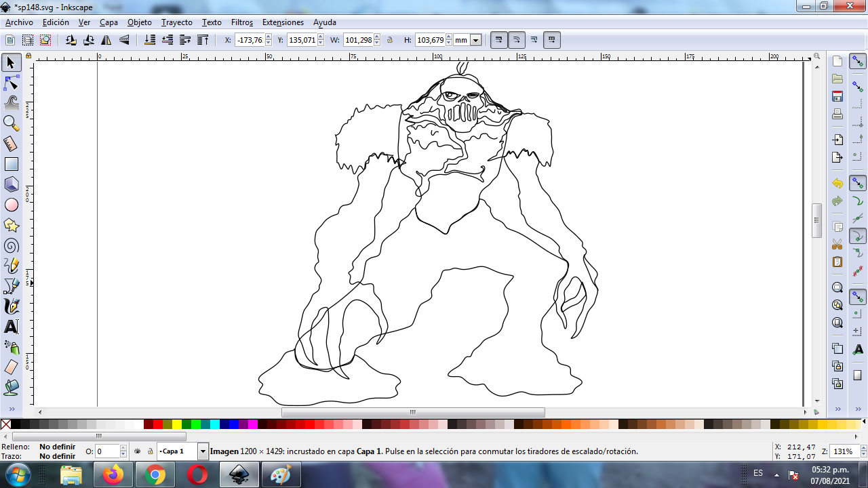Click the W width input field
Screen dimensions: 868x488
coord(358,40)
